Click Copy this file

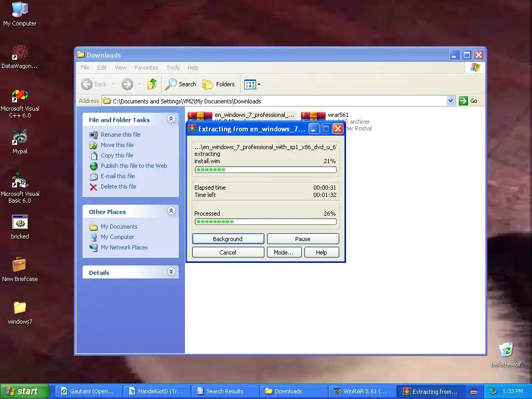tap(111, 155)
